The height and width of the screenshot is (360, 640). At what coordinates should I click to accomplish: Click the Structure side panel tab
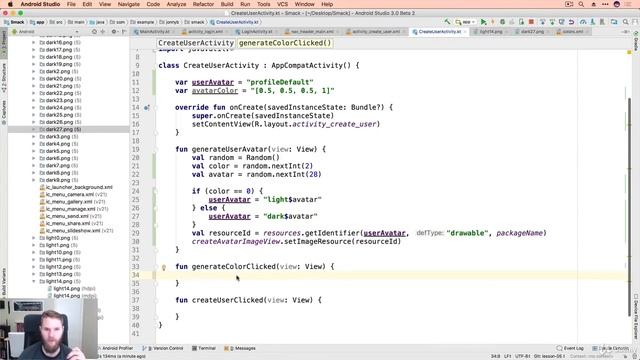[4, 78]
